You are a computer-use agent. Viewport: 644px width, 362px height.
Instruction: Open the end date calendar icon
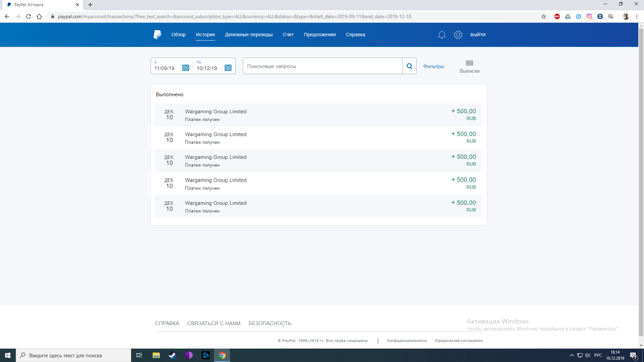click(228, 68)
